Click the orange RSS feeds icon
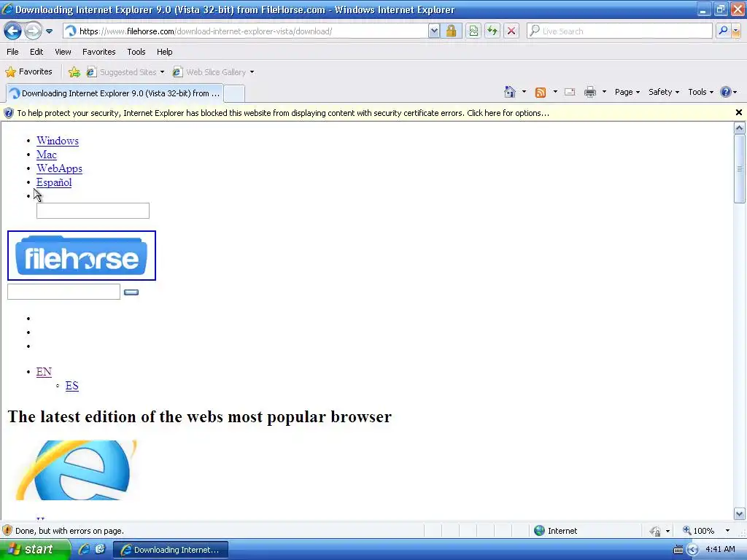 (x=541, y=93)
